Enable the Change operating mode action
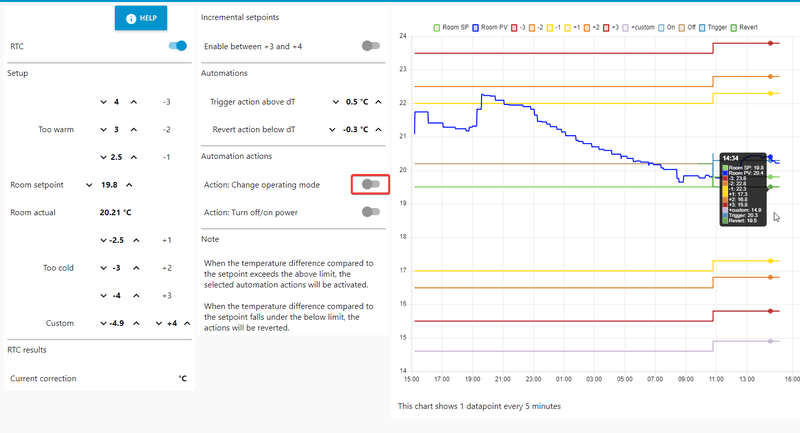 point(371,184)
